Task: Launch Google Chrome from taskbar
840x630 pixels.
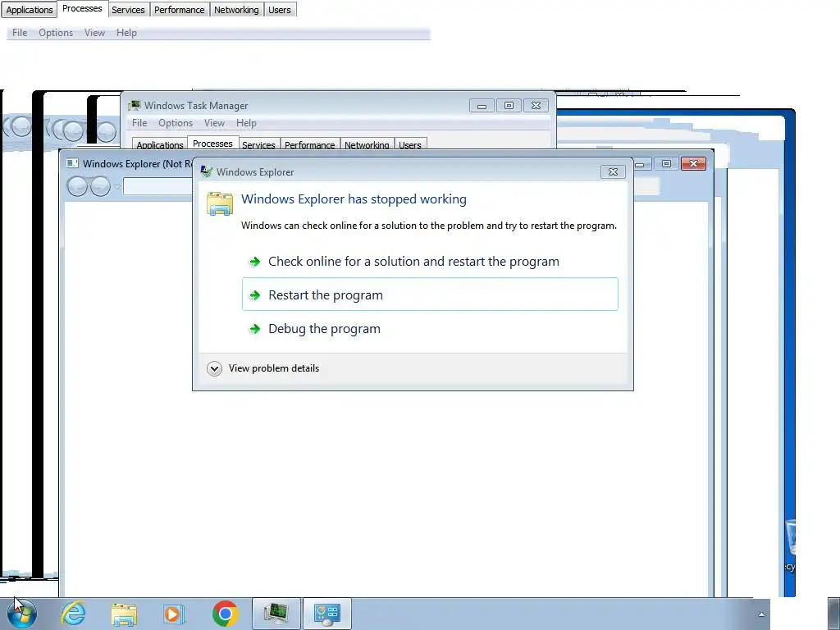Action: (x=226, y=614)
